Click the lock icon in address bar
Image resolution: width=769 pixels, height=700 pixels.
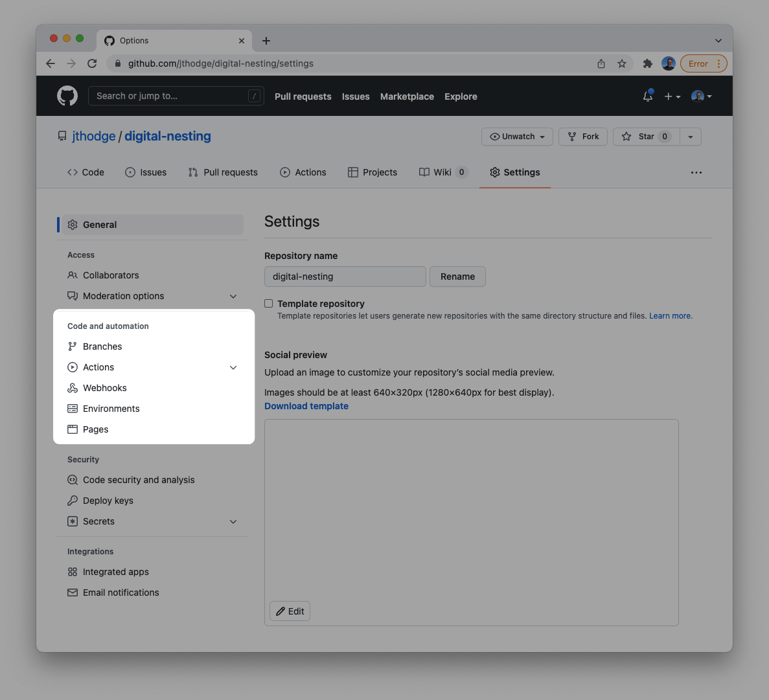[118, 63]
